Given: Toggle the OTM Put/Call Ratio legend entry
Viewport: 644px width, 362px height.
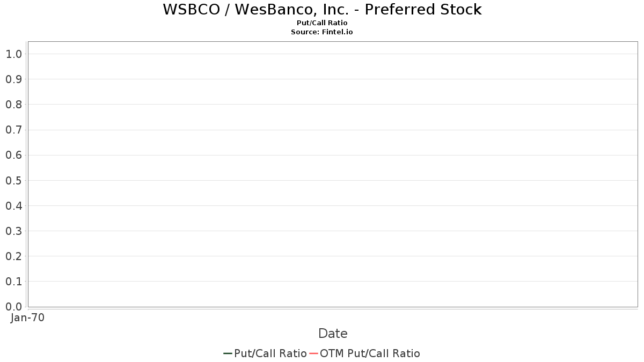Looking at the screenshot, I should [370, 353].
